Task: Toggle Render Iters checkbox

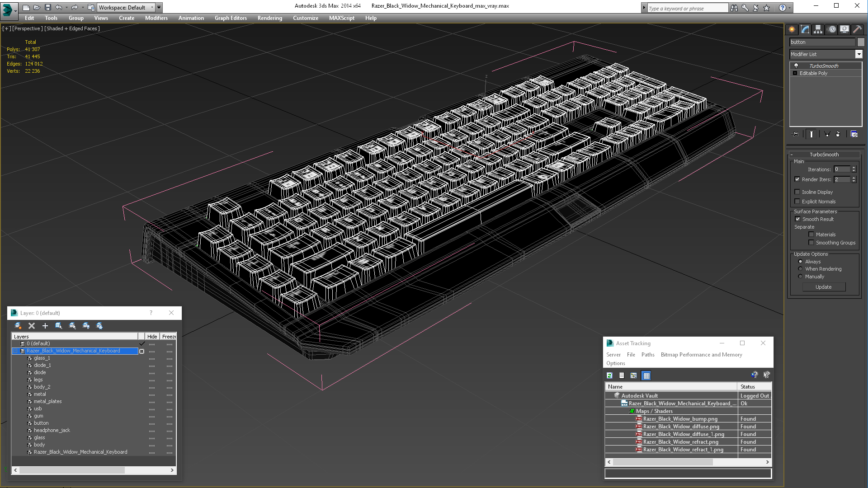Action: click(797, 179)
